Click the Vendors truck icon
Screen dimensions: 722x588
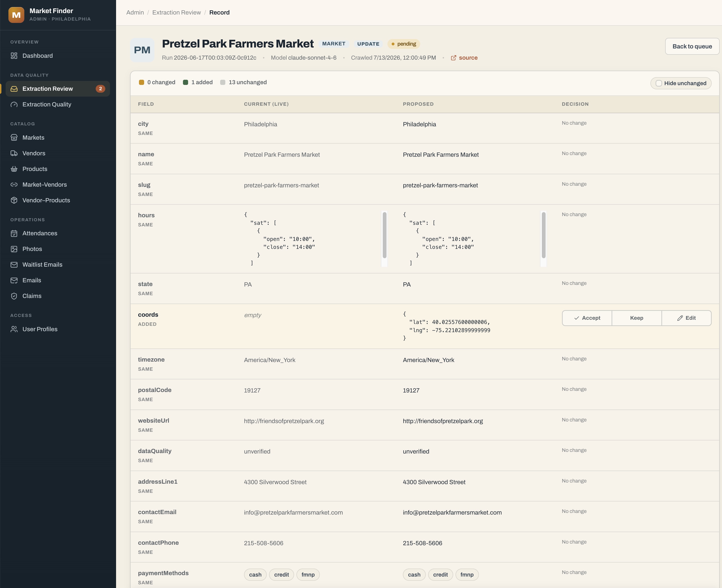pos(14,153)
